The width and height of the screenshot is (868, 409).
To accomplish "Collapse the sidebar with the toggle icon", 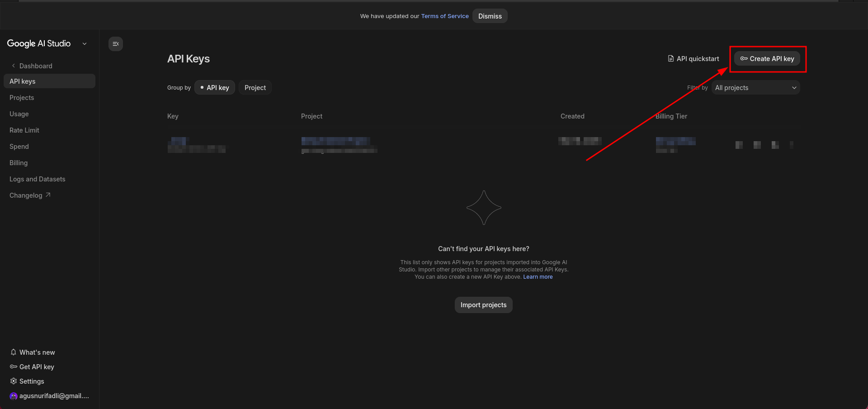I will pos(116,44).
